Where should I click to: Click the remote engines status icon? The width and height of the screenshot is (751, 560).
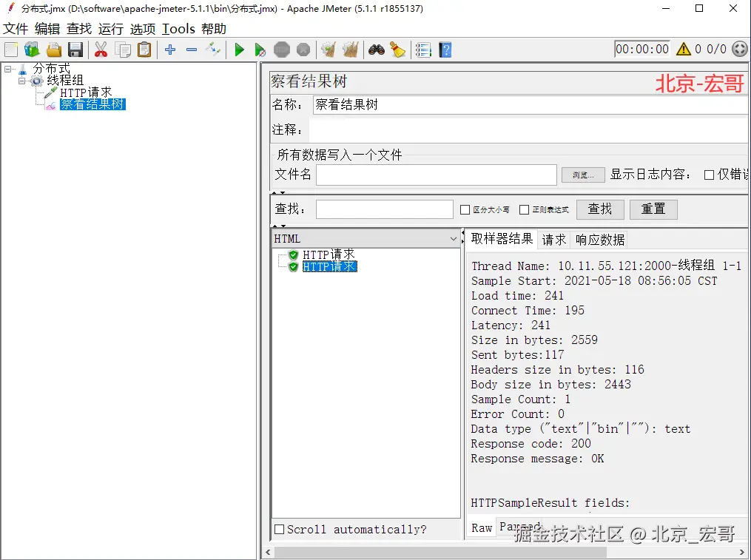[740, 49]
